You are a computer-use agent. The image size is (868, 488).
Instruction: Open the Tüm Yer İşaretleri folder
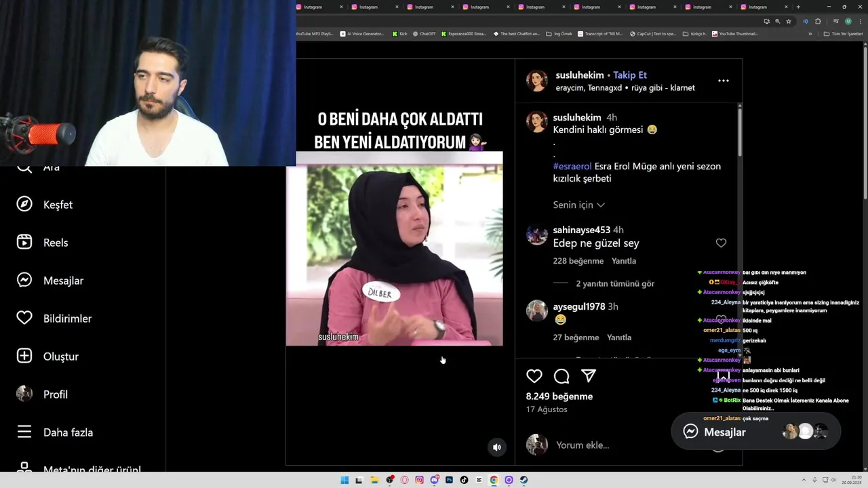pos(843,33)
